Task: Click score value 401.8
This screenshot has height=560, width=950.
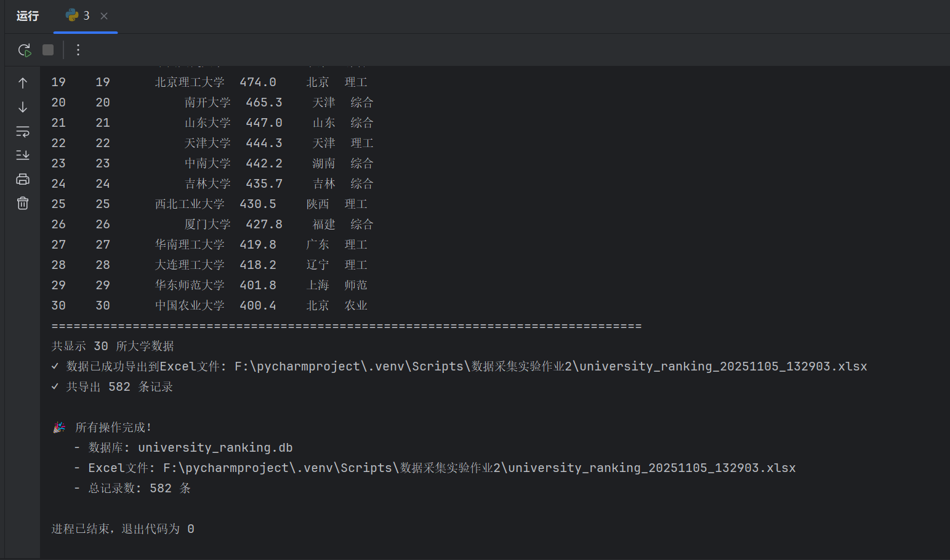Action: tap(258, 285)
